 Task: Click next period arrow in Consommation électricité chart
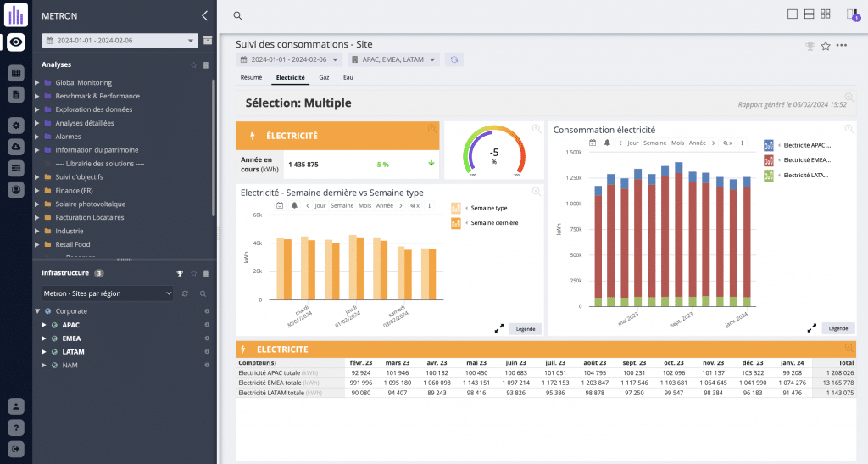pos(714,143)
